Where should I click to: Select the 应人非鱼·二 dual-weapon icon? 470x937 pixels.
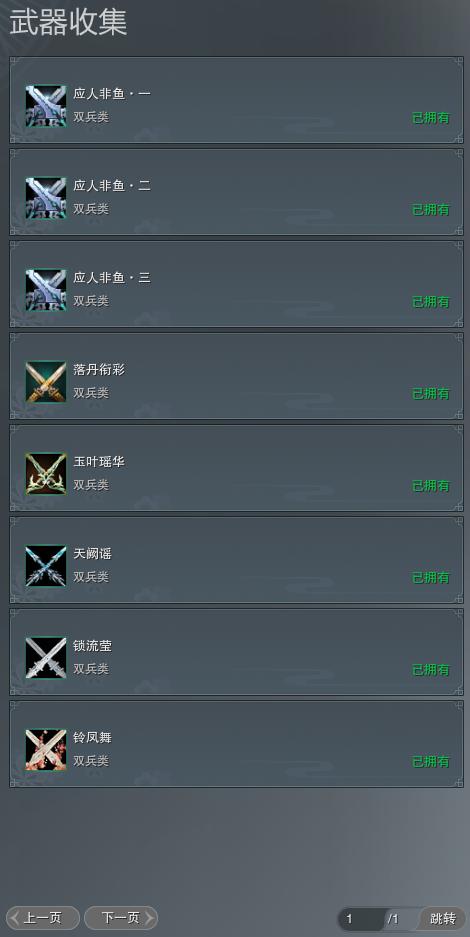tap(46, 198)
